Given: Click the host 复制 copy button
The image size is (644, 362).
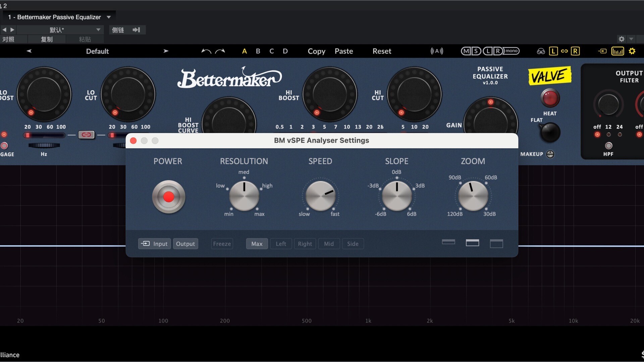Looking at the screenshot, I should [x=47, y=39].
